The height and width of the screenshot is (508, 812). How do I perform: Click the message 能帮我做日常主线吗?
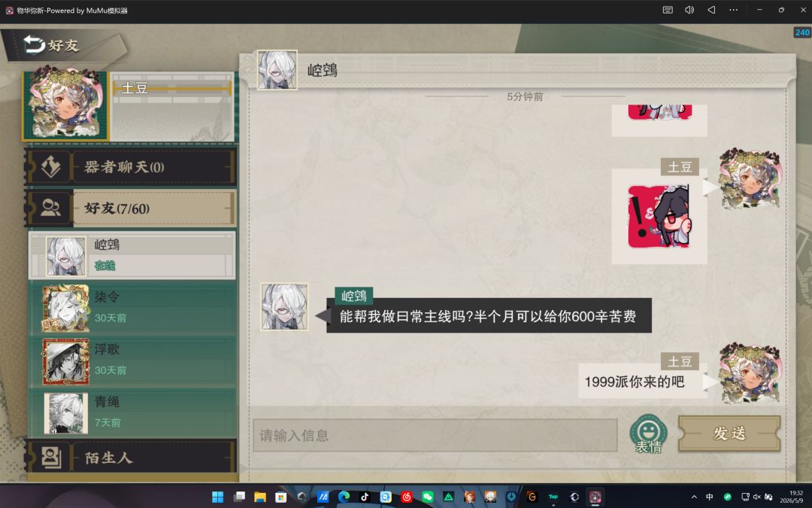point(489,315)
